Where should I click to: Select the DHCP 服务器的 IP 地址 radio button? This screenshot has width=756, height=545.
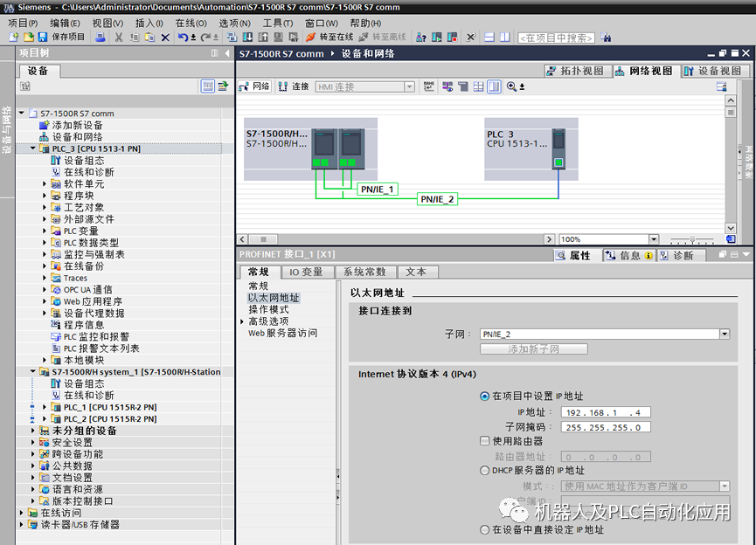(x=486, y=470)
